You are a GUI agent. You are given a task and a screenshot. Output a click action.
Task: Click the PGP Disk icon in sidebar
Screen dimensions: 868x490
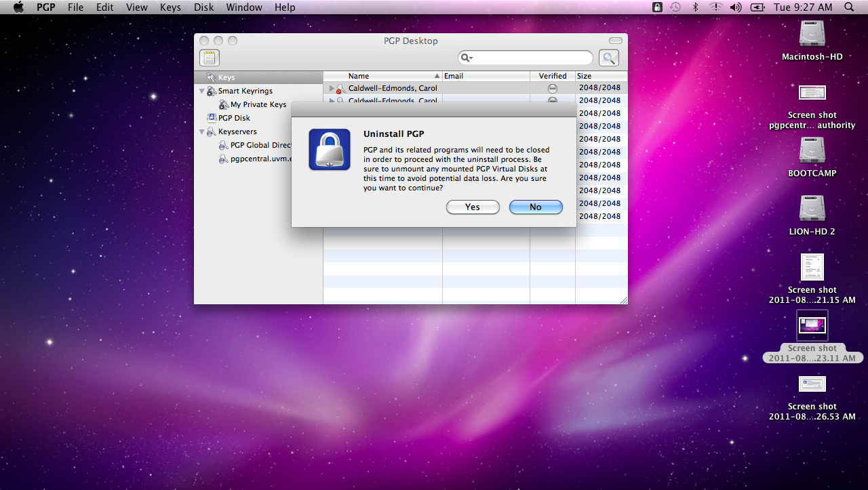pos(212,118)
